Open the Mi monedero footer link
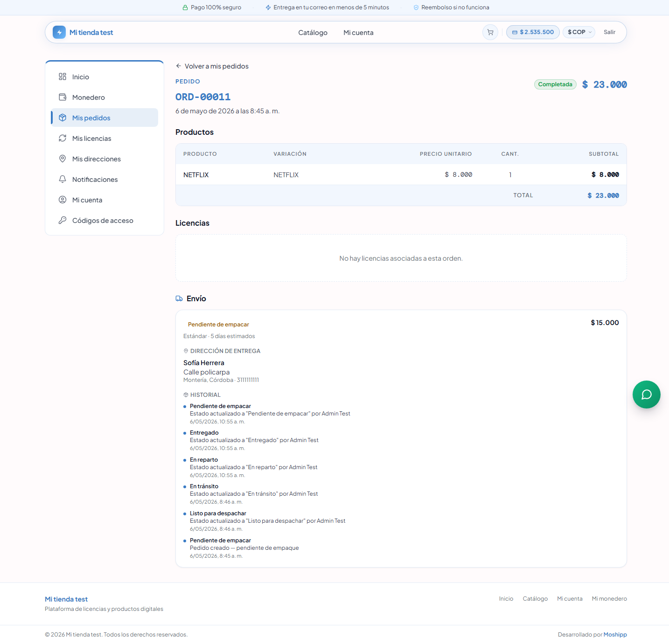 pyautogui.click(x=609, y=598)
